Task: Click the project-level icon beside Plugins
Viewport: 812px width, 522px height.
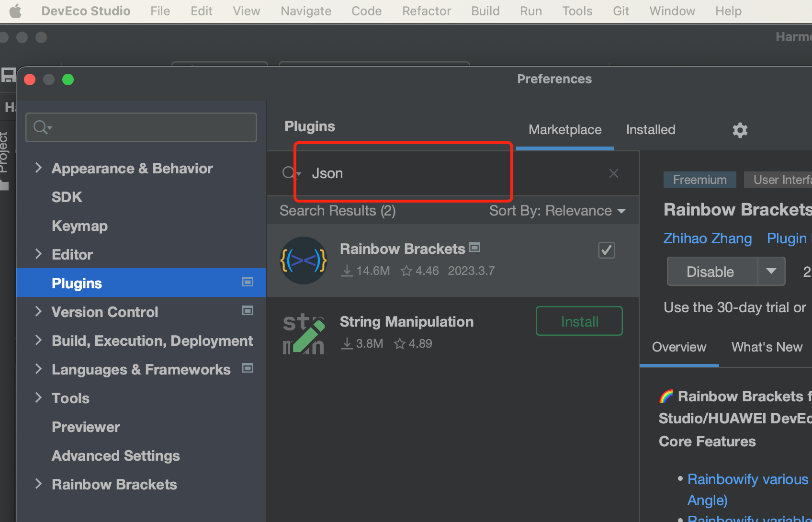Action: (248, 282)
